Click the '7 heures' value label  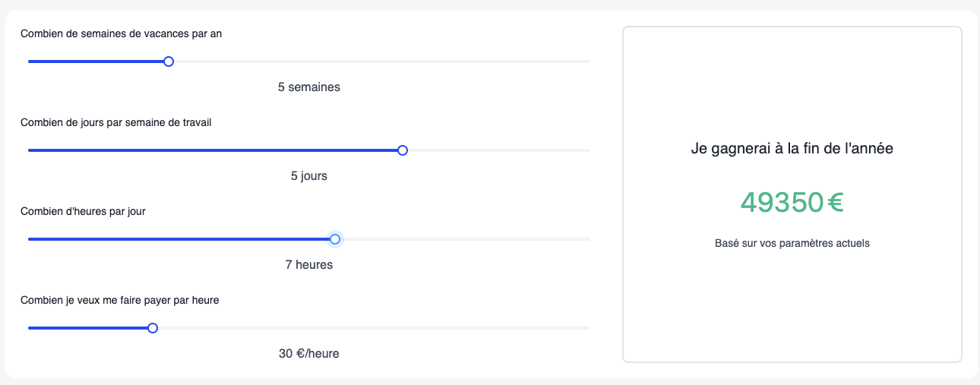(x=308, y=264)
